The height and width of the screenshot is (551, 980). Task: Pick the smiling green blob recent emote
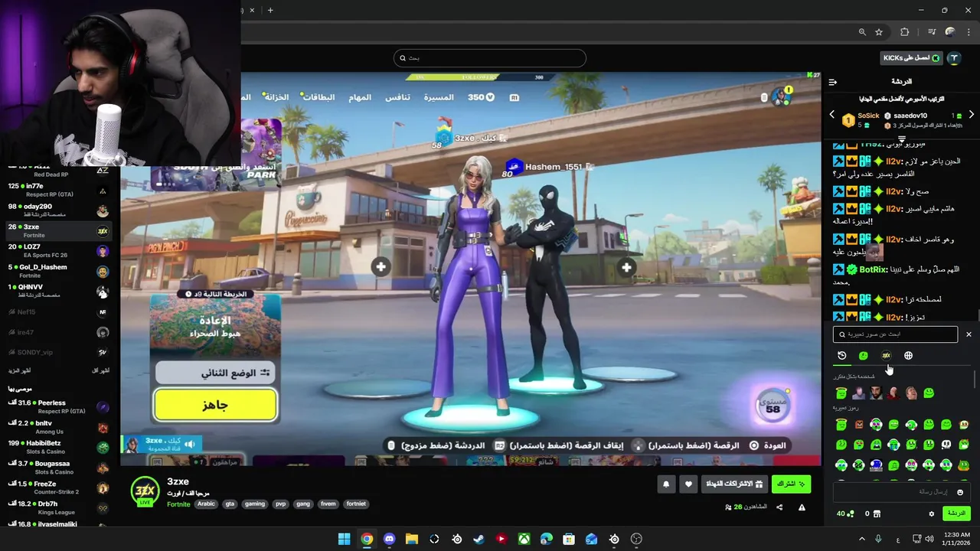coord(929,393)
